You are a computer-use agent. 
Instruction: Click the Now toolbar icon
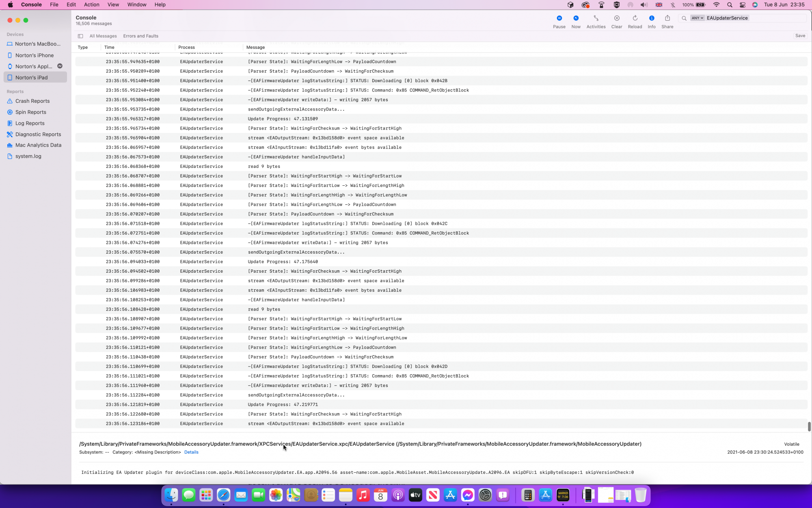tap(575, 18)
